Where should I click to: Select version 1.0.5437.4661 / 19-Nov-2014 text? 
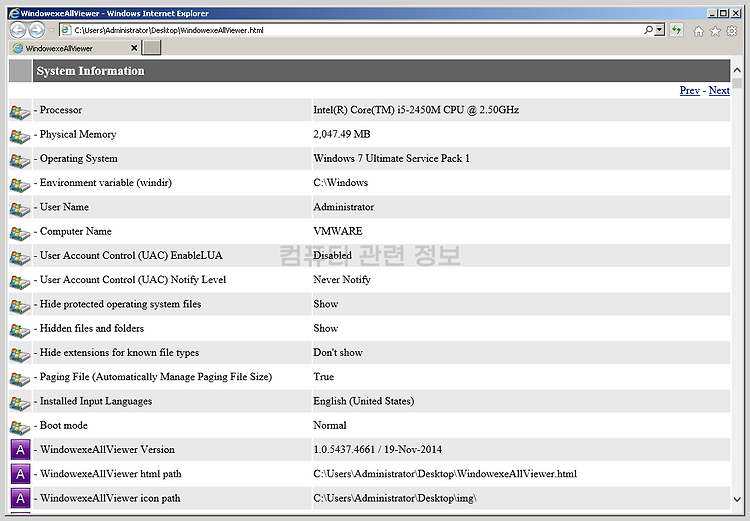pyautogui.click(x=377, y=450)
